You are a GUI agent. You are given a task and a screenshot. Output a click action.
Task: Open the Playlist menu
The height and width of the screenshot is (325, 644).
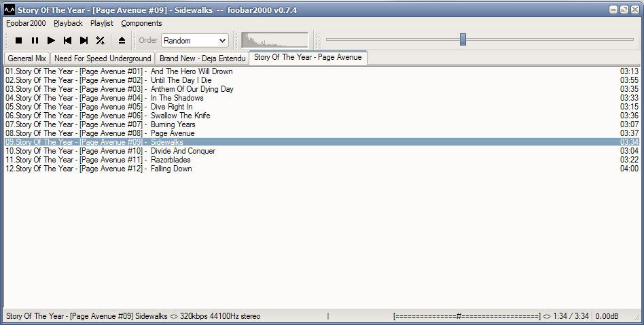point(102,23)
